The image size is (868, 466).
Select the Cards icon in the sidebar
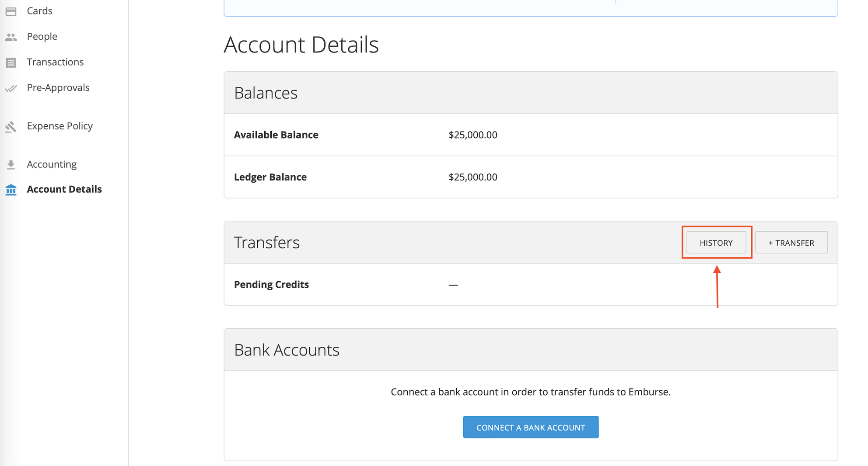pos(11,11)
